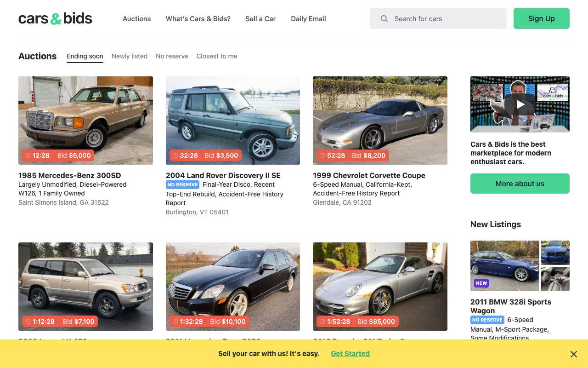Select the Closest to me sorting option
588x368 pixels.
point(216,56)
